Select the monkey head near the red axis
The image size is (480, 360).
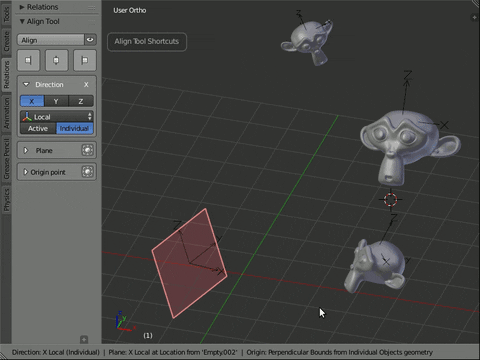pyautogui.click(x=377, y=267)
